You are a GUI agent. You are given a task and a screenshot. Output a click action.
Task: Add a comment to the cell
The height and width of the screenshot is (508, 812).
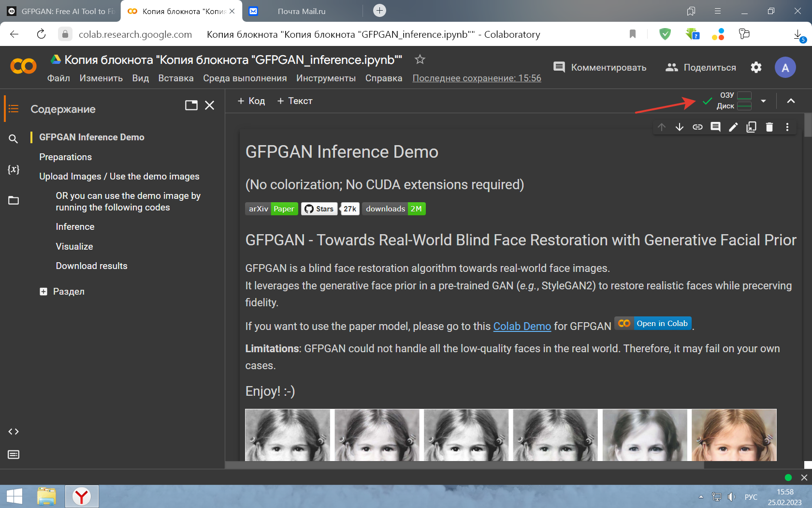(715, 127)
